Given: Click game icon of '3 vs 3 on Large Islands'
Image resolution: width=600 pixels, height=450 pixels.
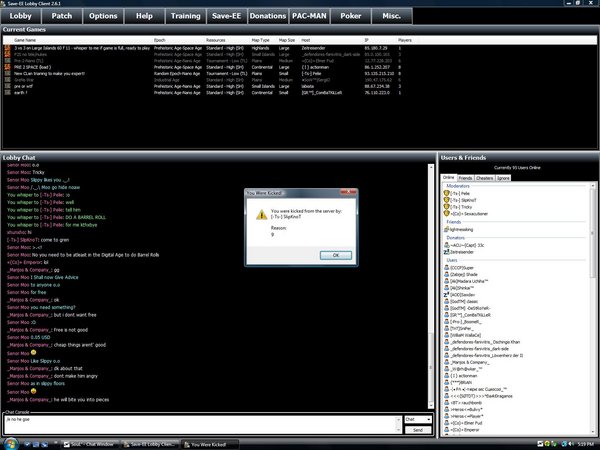Looking at the screenshot, I should tap(6, 47).
